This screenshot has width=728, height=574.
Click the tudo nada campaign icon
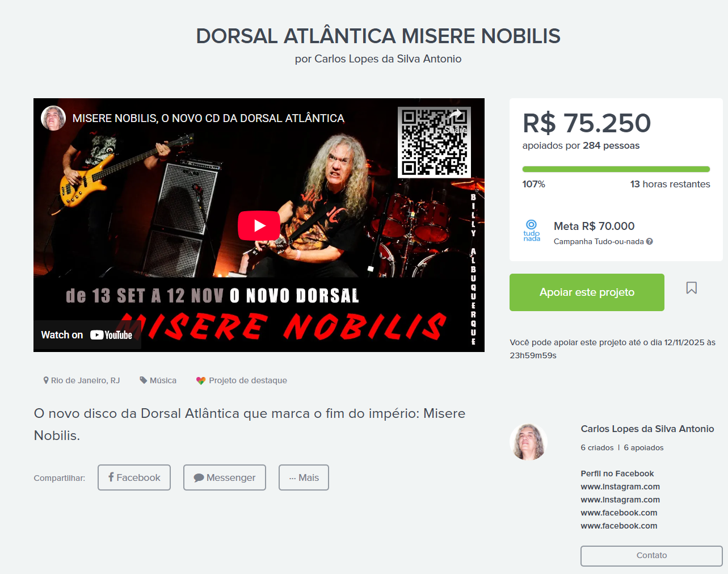tap(532, 231)
